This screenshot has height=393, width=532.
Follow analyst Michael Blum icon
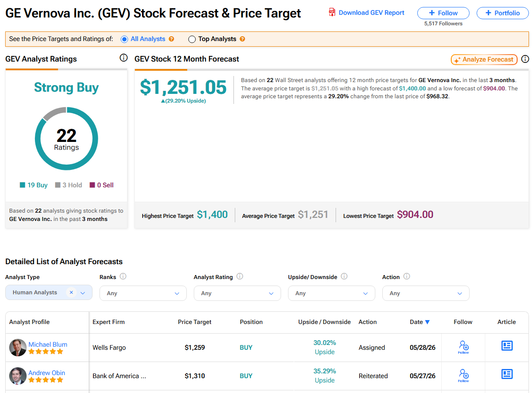point(463,347)
